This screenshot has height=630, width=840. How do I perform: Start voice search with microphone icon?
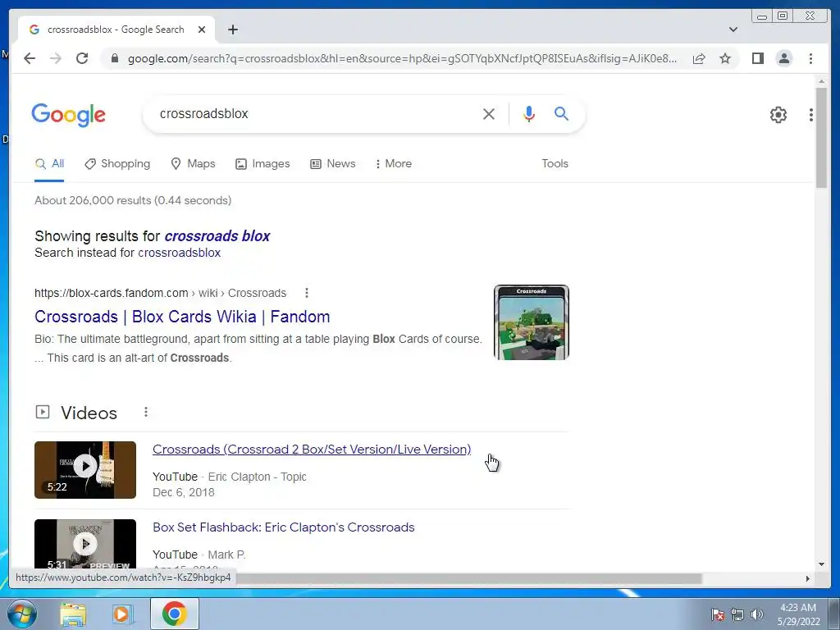(529, 113)
